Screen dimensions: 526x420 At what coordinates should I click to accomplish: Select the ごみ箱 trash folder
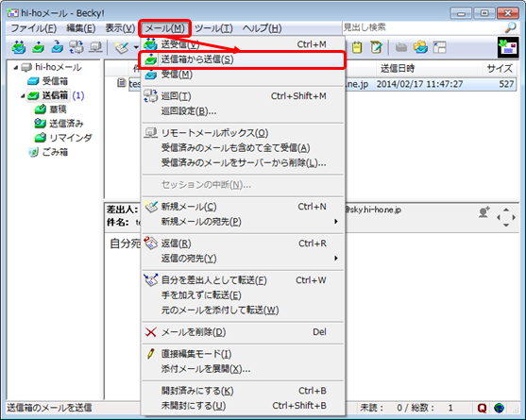point(48,152)
